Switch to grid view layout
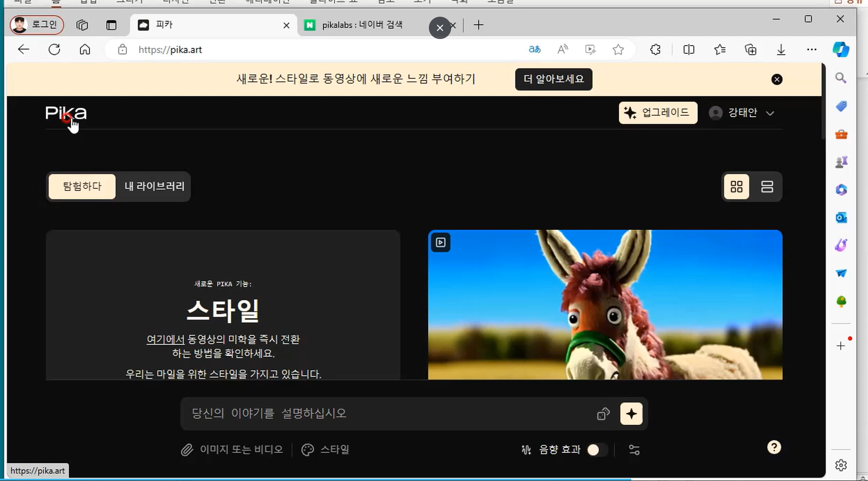The image size is (868, 481). tap(737, 187)
